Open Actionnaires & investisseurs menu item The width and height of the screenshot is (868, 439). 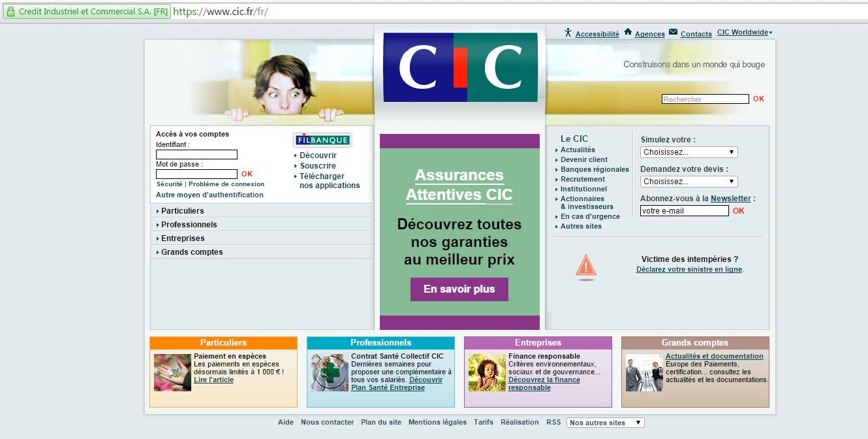[x=587, y=203]
